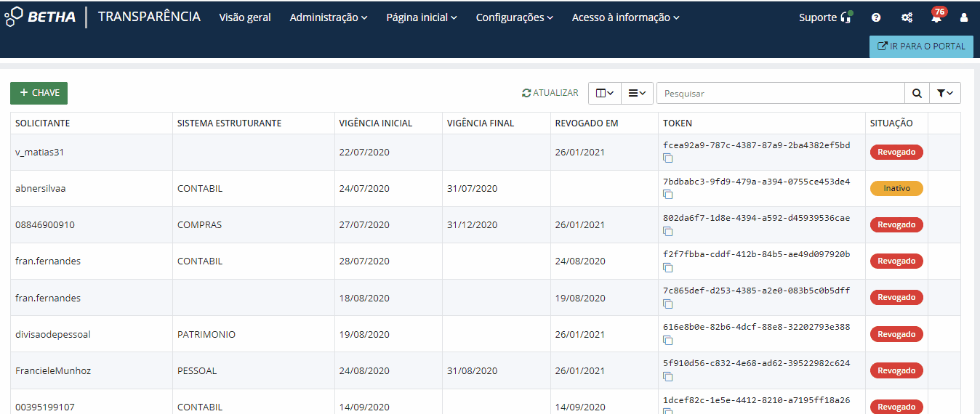Copy token for abnersilvaa row
Screen dimensions: 980x414
click(x=667, y=195)
